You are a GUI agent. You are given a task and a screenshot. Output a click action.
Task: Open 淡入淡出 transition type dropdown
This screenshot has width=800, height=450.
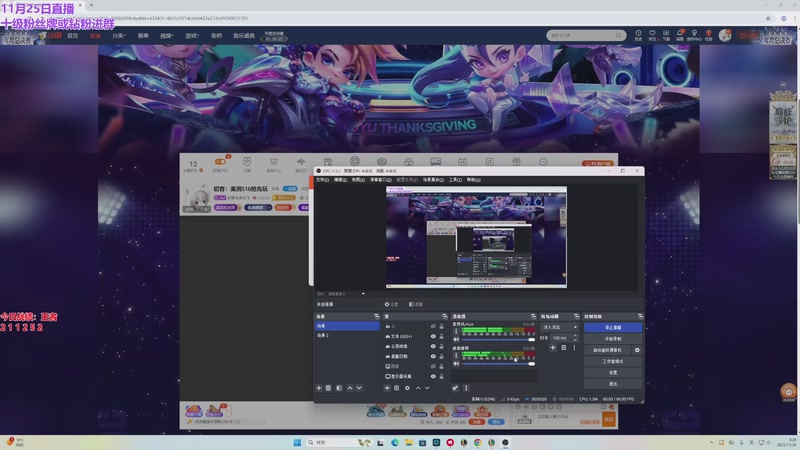click(559, 327)
